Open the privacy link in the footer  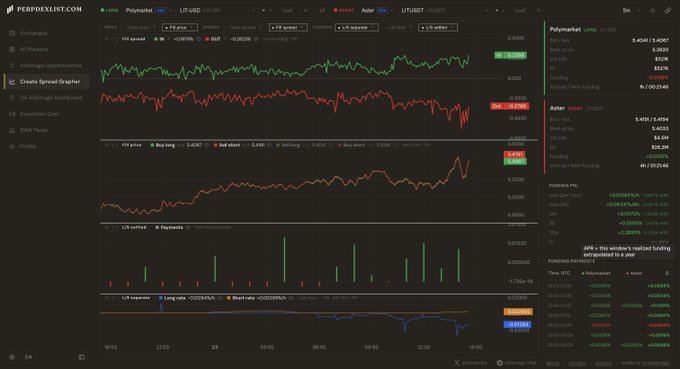603,363
